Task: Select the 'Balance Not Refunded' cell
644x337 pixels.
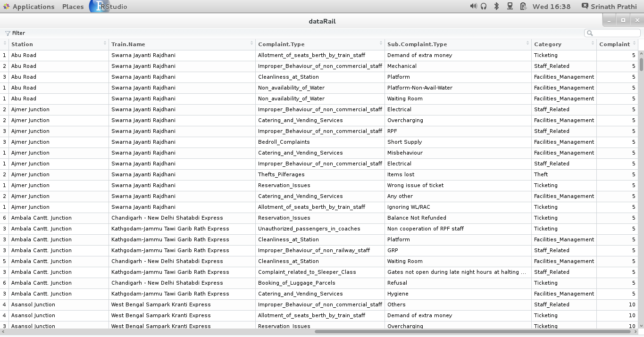Action: pyautogui.click(x=458, y=218)
